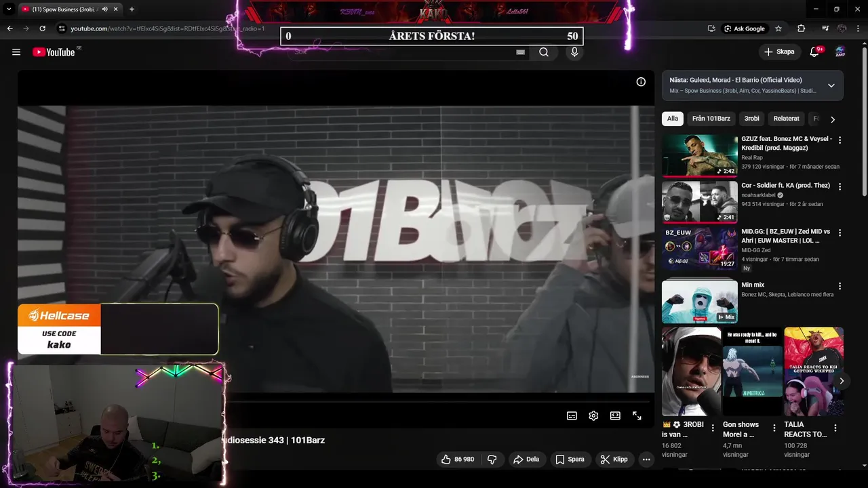
Task: Click the Skapa create button
Action: tap(778, 52)
